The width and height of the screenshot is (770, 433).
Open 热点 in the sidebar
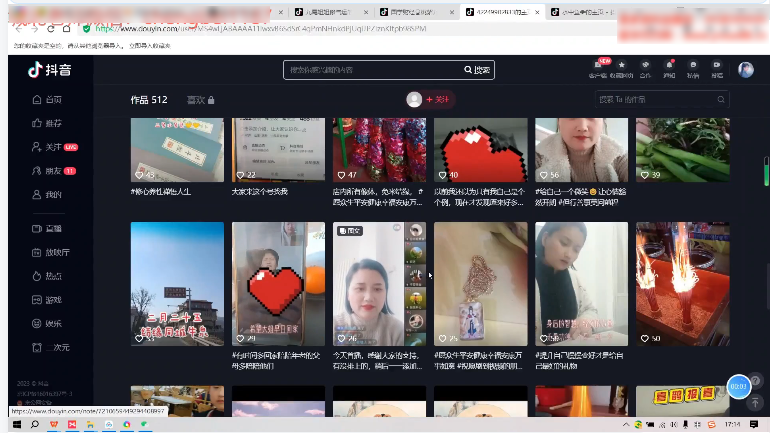click(x=47, y=276)
